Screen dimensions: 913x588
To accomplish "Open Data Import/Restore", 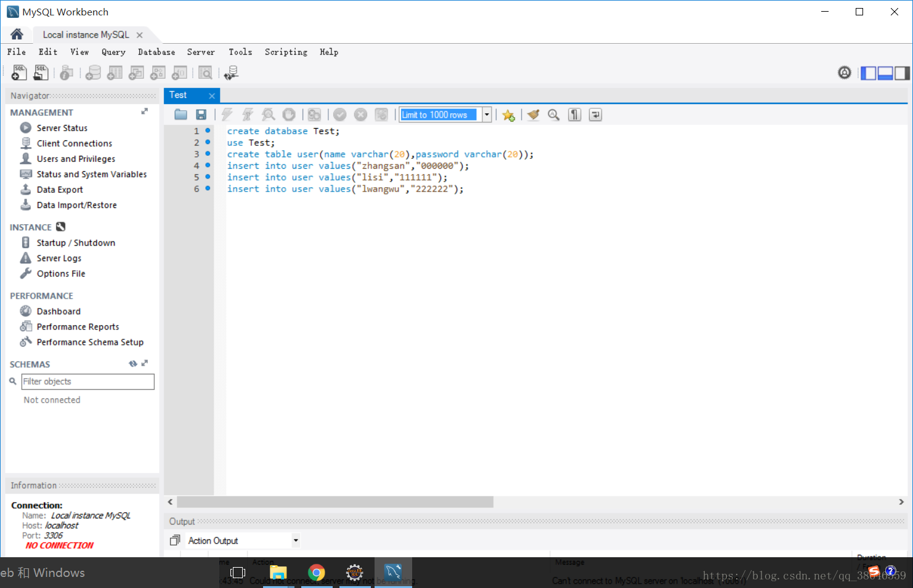I will coord(76,205).
